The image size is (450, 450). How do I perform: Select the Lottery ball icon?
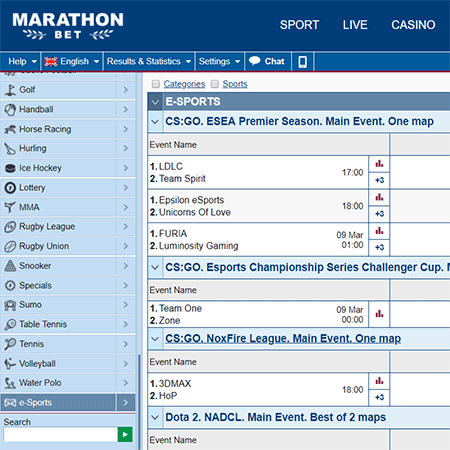click(10, 188)
